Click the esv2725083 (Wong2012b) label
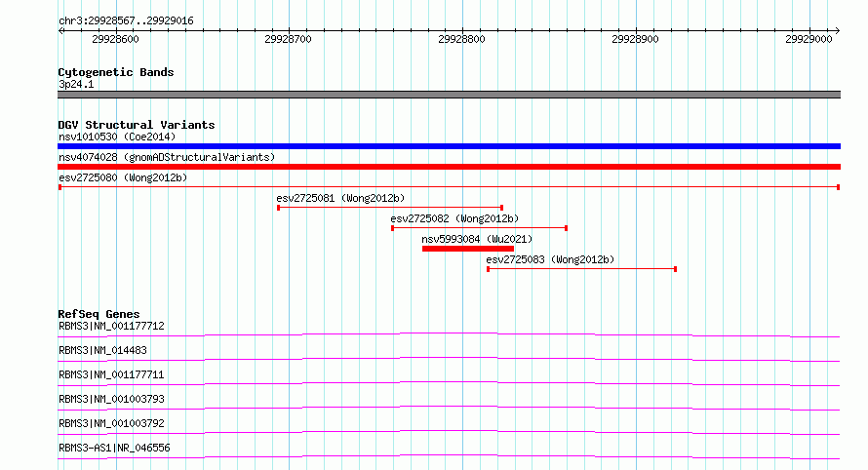 pyautogui.click(x=550, y=259)
